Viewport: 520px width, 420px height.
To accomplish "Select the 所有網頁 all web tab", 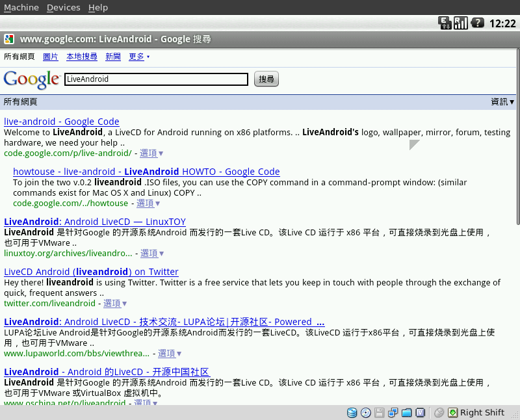I will (x=19, y=57).
